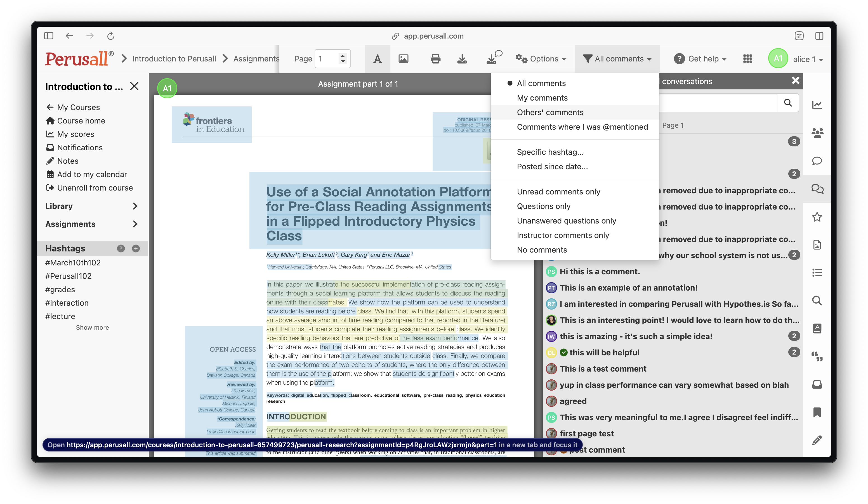Open Notes in sidebar
Viewport: 868px width, 504px height.
62,161
